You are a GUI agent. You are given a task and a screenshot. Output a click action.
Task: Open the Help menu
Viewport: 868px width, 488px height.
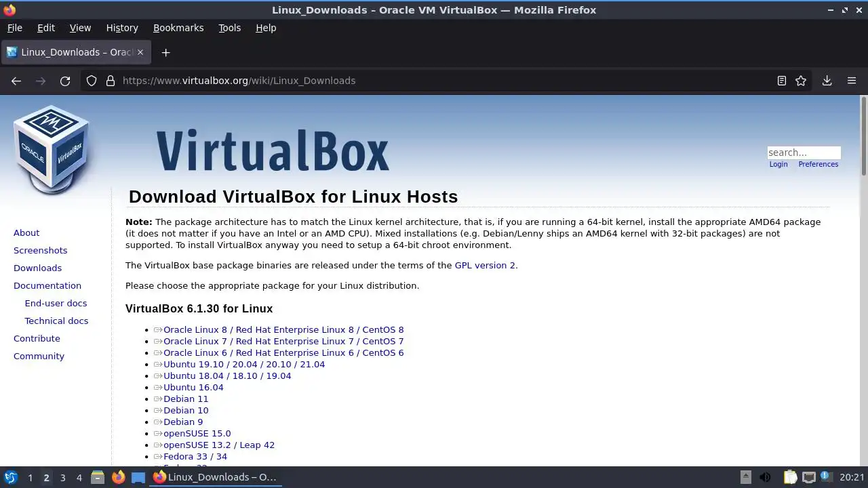tap(266, 28)
